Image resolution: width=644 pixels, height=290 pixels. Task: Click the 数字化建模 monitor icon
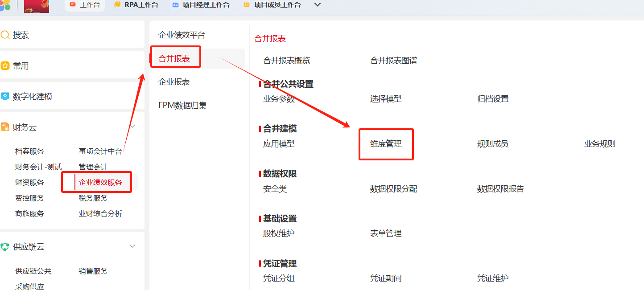(x=5, y=97)
